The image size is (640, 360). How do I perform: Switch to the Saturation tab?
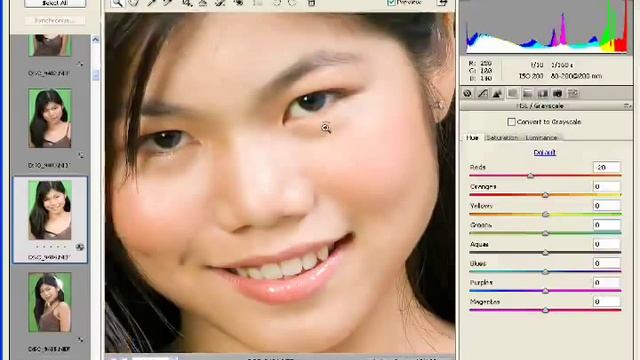502,138
